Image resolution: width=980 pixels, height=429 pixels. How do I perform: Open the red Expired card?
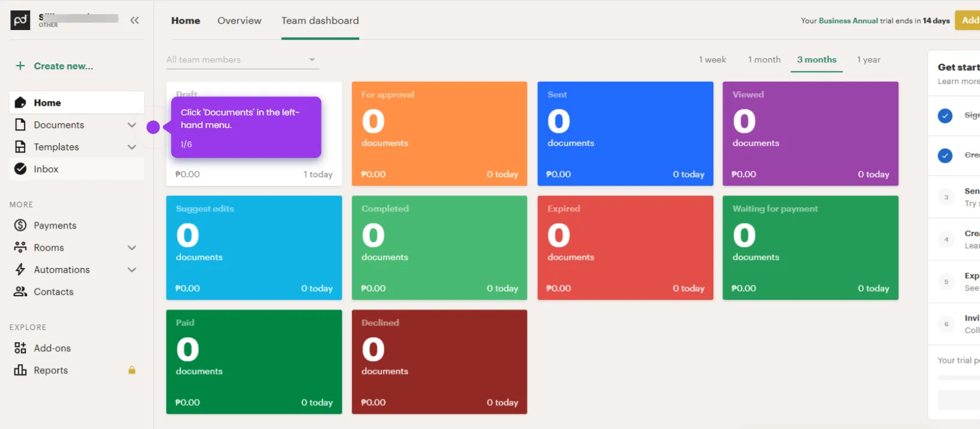click(625, 248)
